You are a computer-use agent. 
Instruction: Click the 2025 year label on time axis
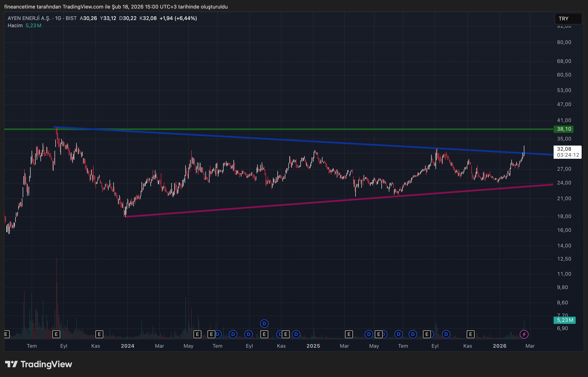tap(313, 346)
